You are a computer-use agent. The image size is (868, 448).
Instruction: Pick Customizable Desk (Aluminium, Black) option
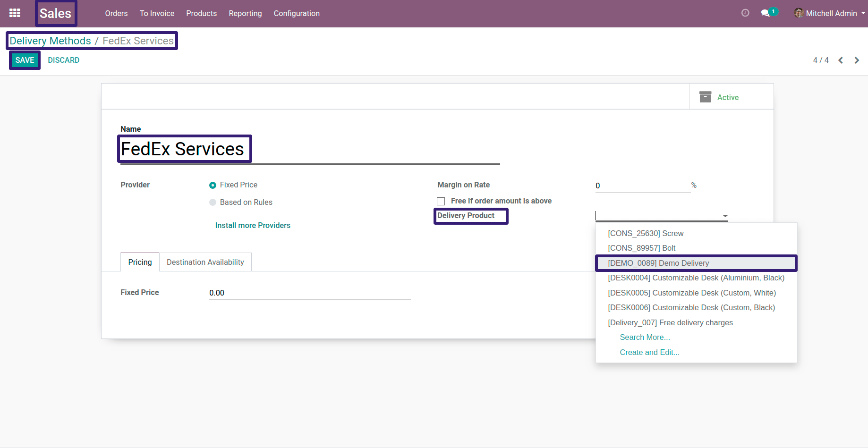[x=697, y=278]
